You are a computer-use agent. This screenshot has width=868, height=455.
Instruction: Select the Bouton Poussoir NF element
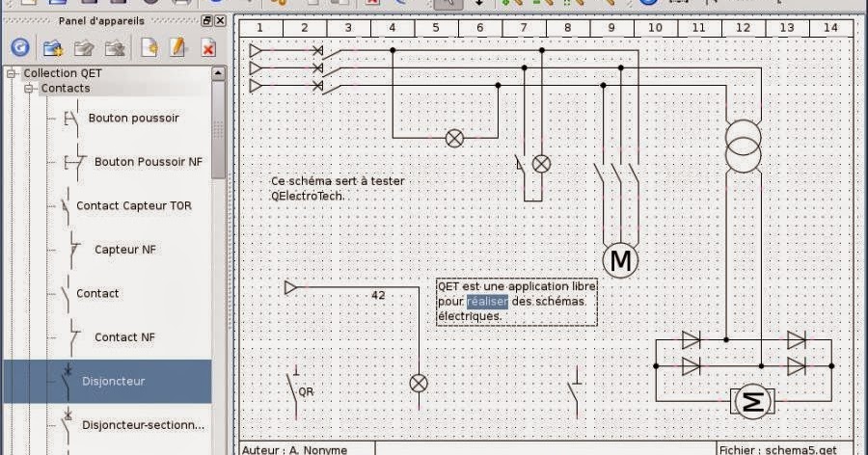(x=149, y=162)
